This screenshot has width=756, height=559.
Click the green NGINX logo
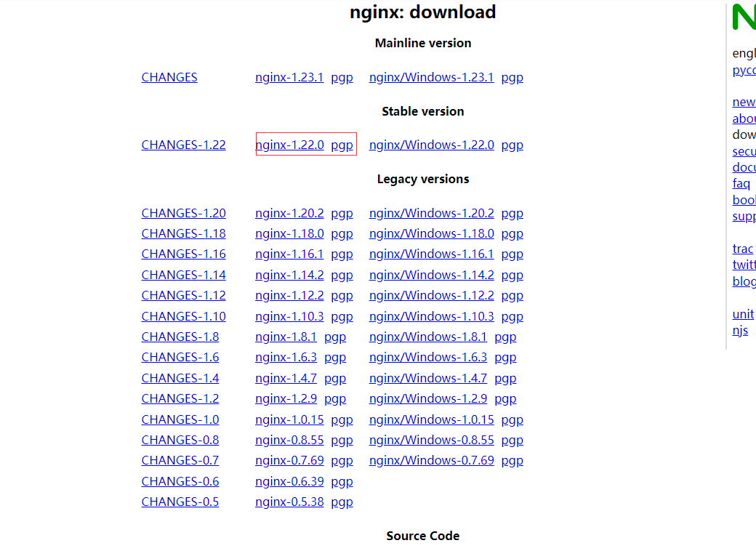pos(744,17)
